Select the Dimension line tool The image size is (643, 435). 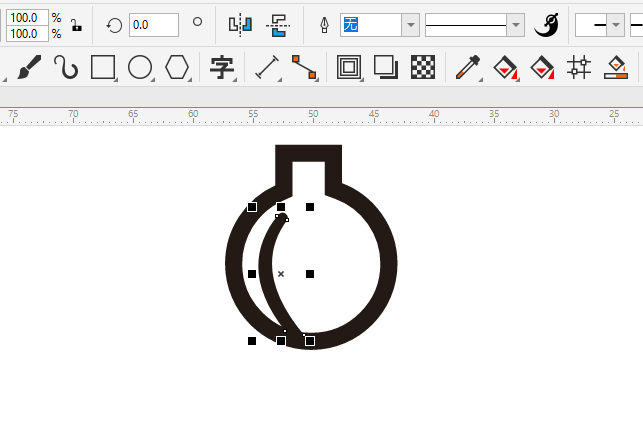[266, 67]
